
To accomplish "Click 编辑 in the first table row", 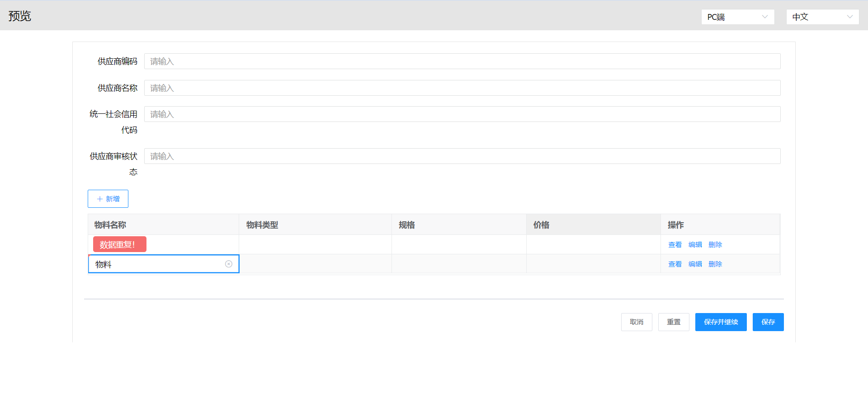I will (695, 244).
